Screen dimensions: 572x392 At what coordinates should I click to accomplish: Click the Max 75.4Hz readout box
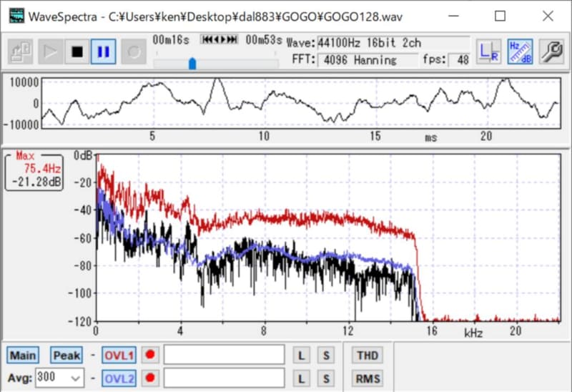click(x=34, y=171)
